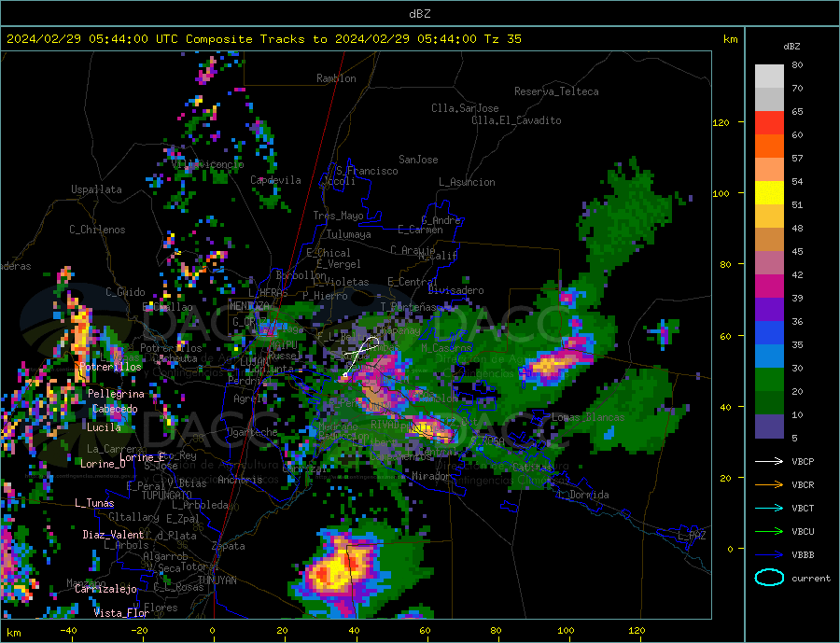Click the 'Lucila' place label
Image resolution: width=840 pixels, height=643 pixels.
click(x=104, y=427)
